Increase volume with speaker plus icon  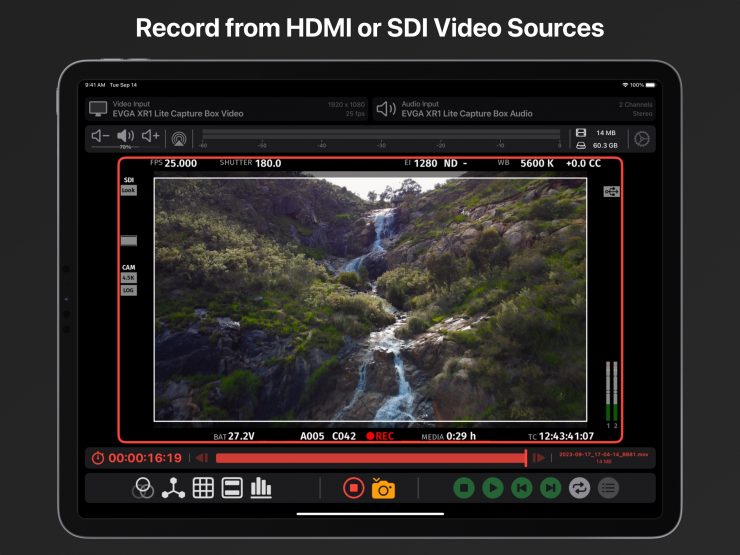click(x=150, y=136)
